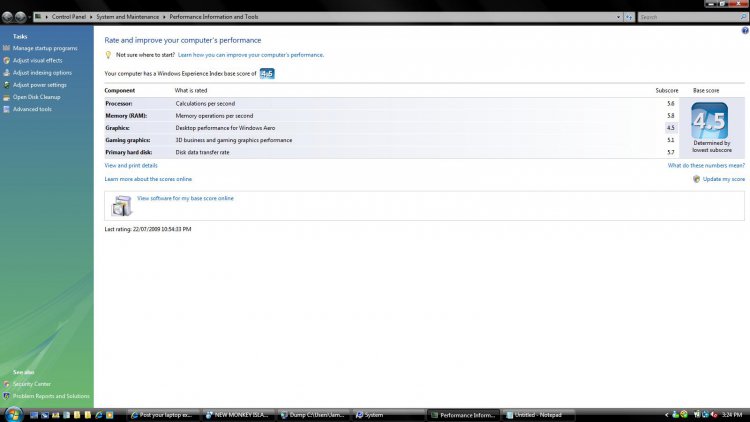Click the small 4.5 base score badge
The width and height of the screenshot is (750, 422).
pos(267,74)
